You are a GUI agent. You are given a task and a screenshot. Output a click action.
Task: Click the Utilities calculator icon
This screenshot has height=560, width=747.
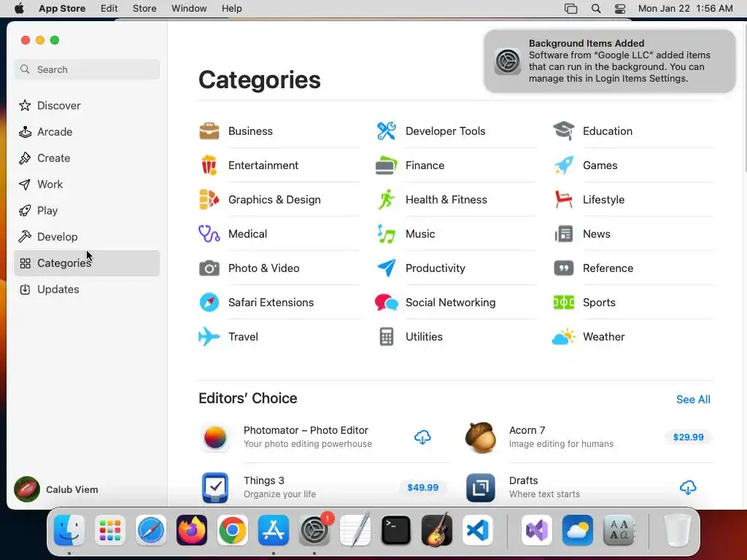[x=387, y=337]
